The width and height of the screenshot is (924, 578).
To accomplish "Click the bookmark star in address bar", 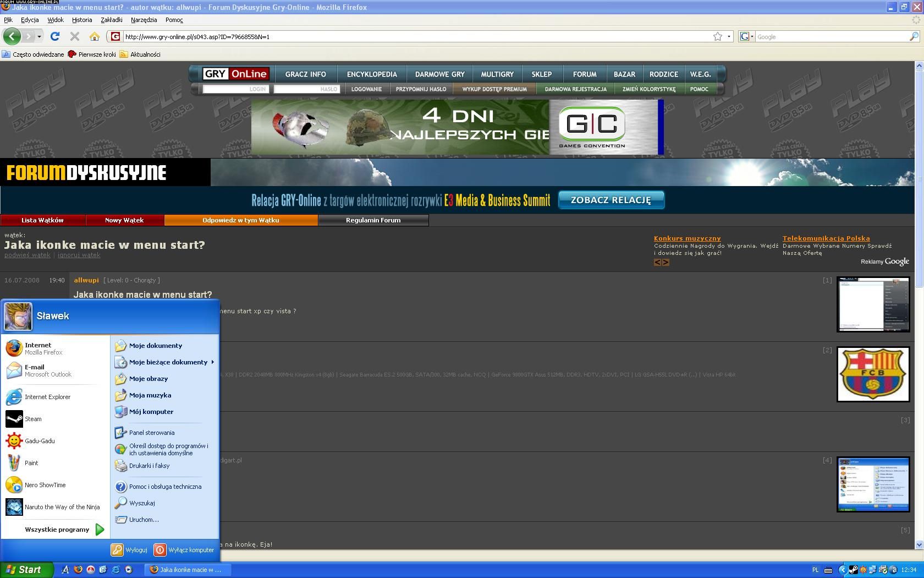I will point(718,36).
